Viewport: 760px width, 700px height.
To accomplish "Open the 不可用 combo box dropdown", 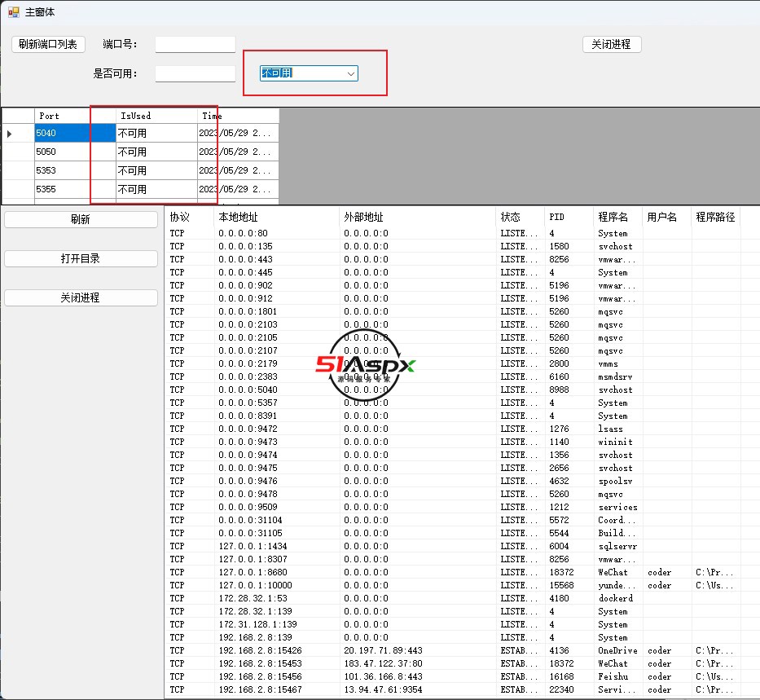I will [351, 73].
